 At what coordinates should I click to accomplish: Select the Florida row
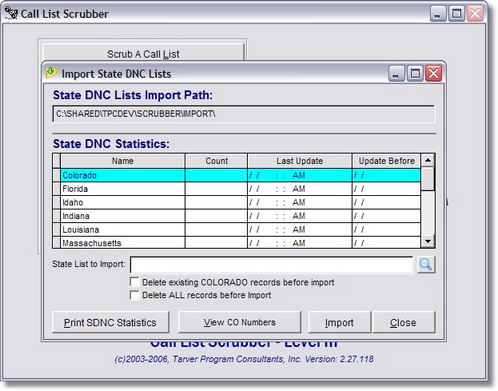tap(237, 189)
